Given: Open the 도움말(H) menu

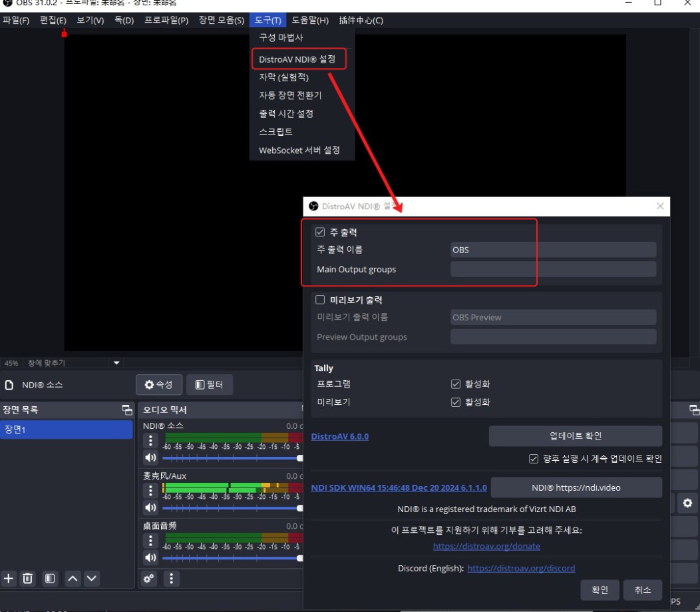Looking at the screenshot, I should (x=310, y=20).
